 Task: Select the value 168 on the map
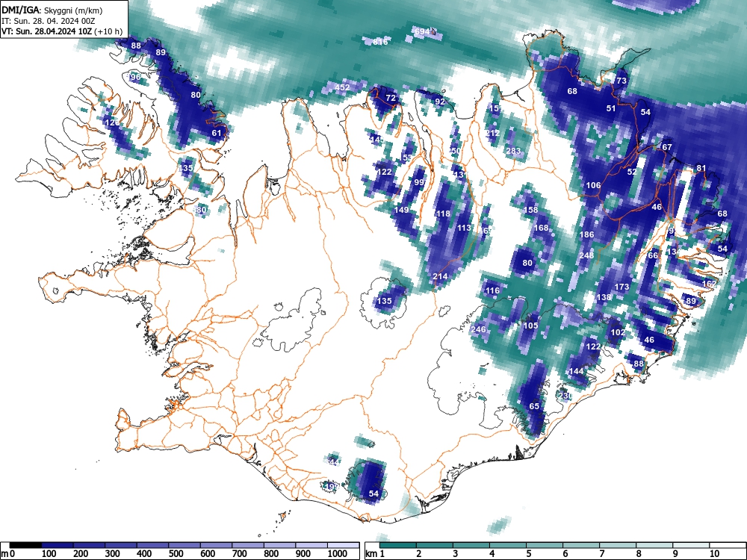pos(541,228)
